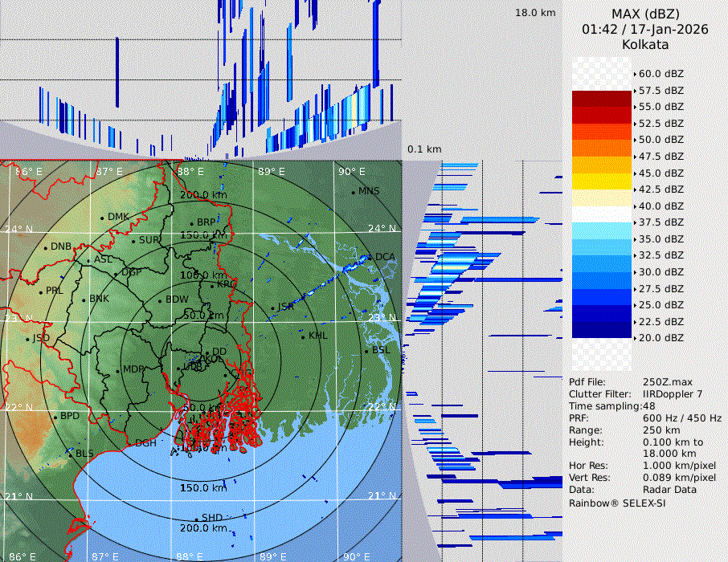Select the DCA station dot
Viewport: 728px width, 562px height.
[370, 257]
